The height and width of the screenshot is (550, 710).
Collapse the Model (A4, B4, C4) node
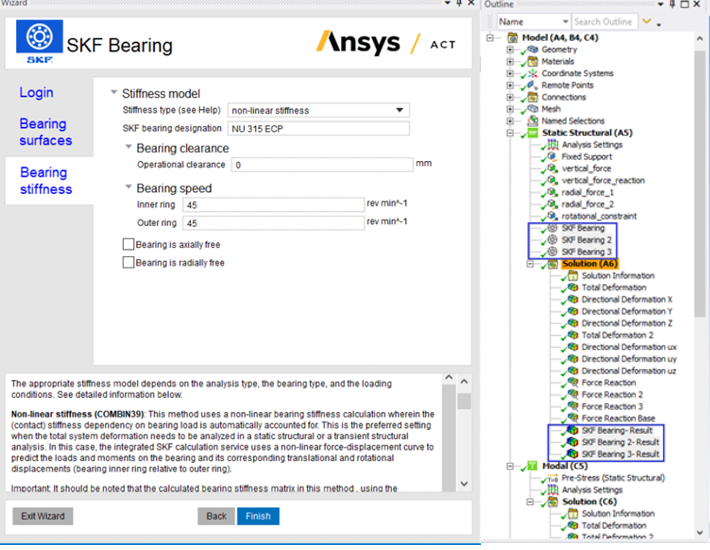(490, 38)
